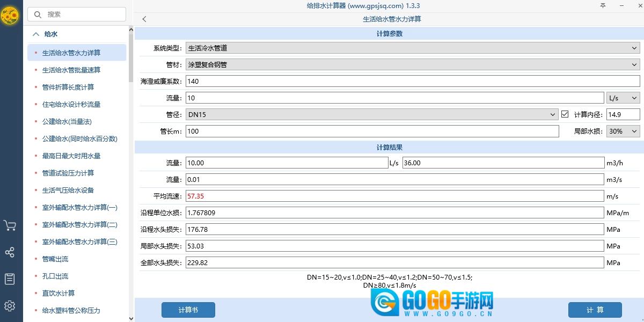Open the 系统类型 dropdown
The image size is (644, 322).
(412, 48)
